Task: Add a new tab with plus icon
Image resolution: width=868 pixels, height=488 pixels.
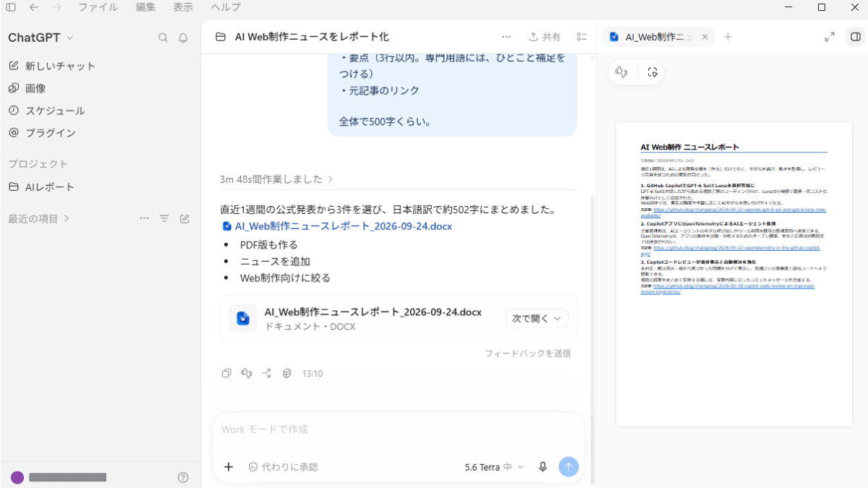Action: click(728, 37)
